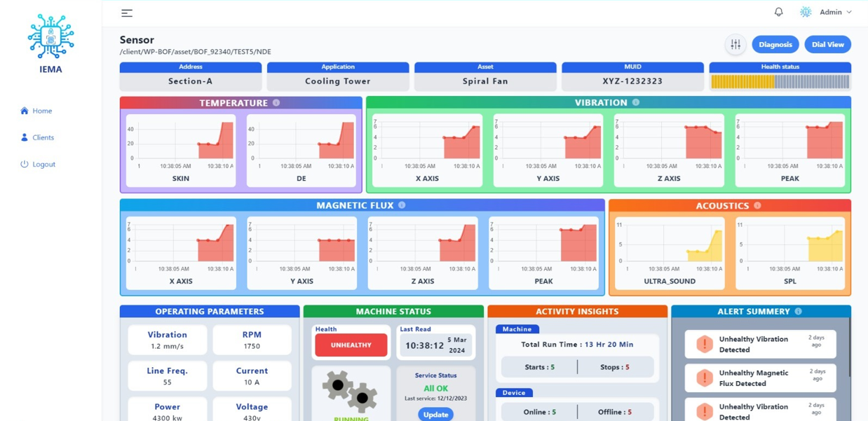Click the Update service button
This screenshot has height=421, width=868.
point(435,414)
